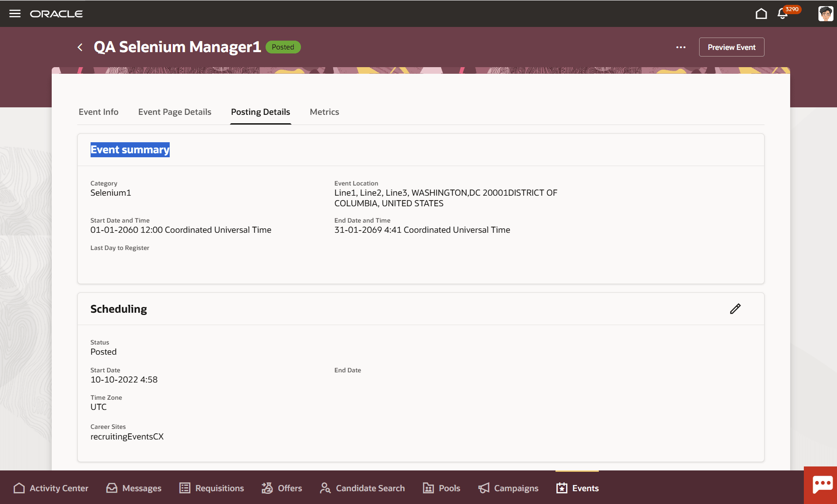Click the 31-01-2069 4:41 end time
Screen dimensions: 837x504
point(422,230)
